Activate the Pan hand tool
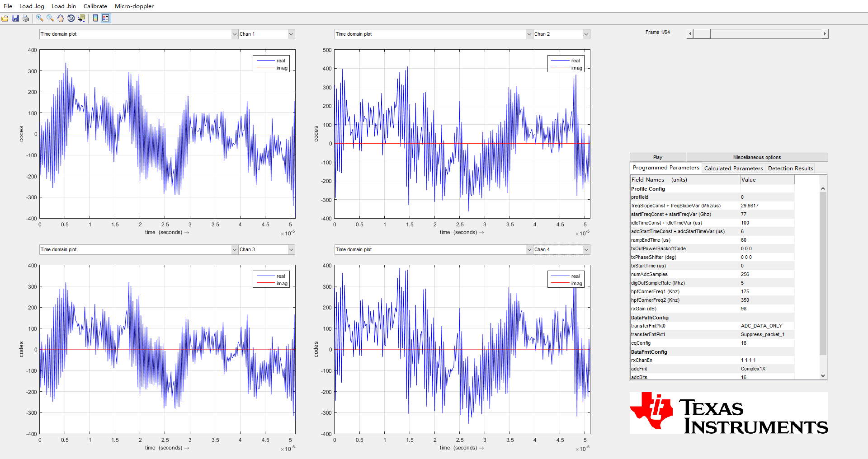 tap(61, 18)
